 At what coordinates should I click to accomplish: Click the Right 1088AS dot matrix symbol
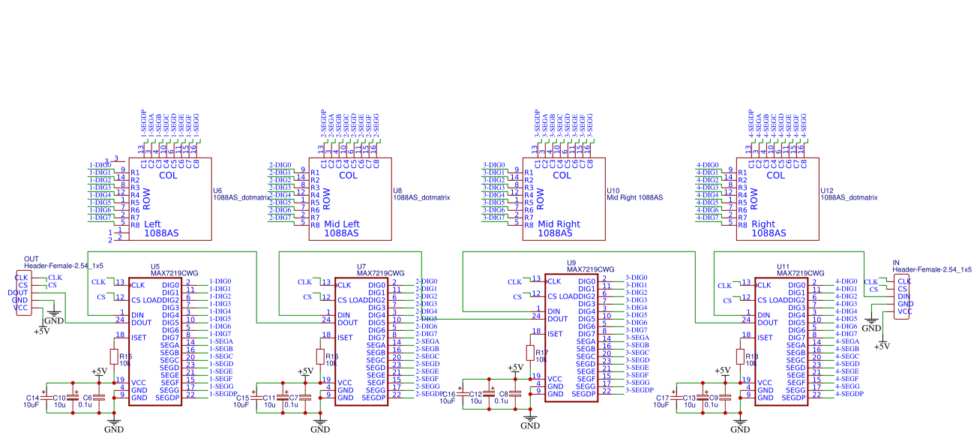778,199
